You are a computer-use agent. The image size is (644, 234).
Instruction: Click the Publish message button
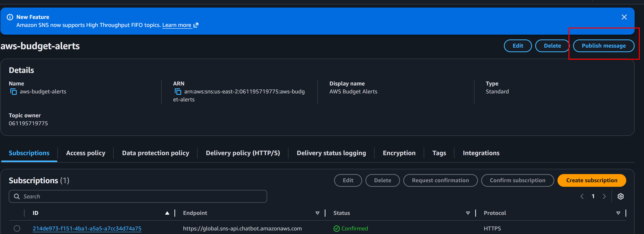click(x=603, y=46)
